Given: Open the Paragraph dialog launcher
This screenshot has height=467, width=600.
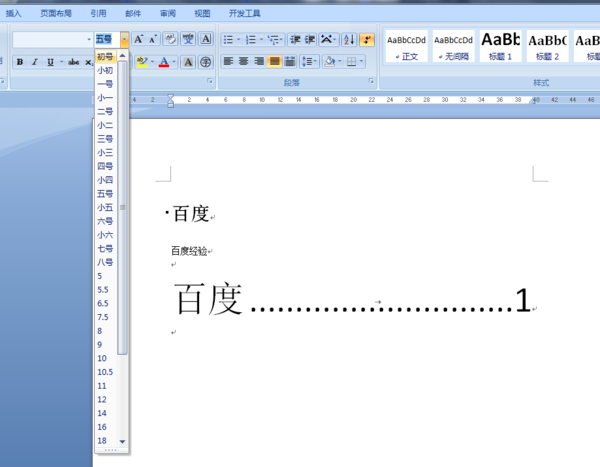Looking at the screenshot, I should 371,81.
